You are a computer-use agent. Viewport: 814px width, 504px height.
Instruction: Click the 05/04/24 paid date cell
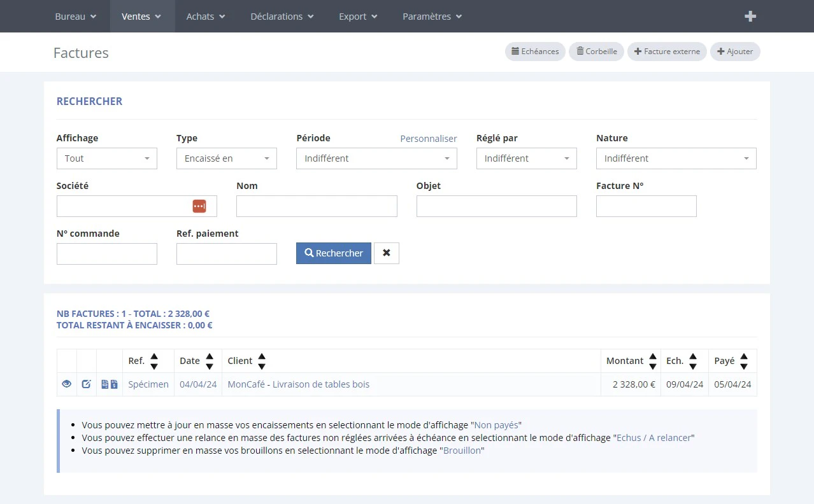(732, 384)
